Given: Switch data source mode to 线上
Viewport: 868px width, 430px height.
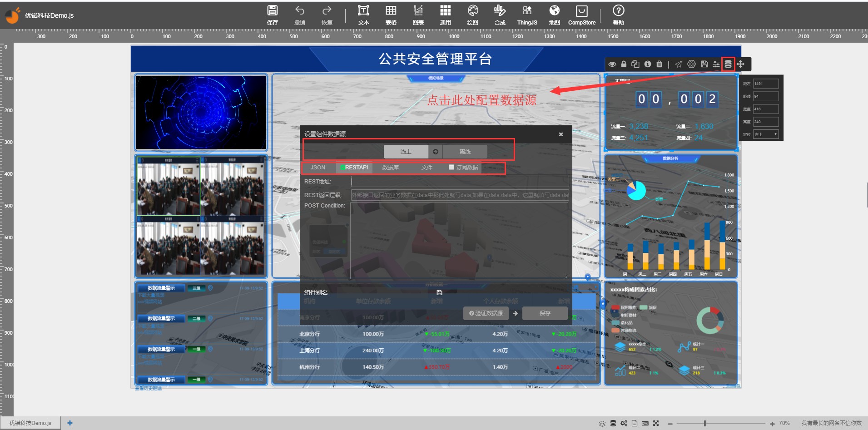Looking at the screenshot, I should click(x=406, y=152).
